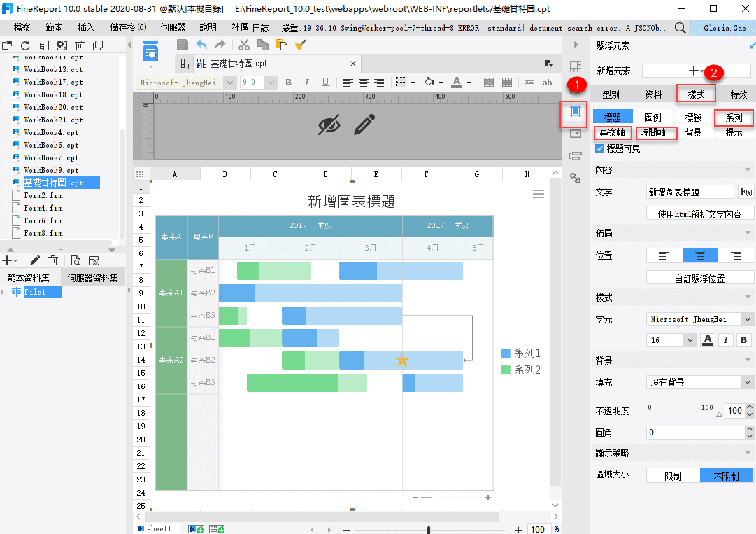Open the 插入 menu
756x534 pixels.
coord(86,28)
